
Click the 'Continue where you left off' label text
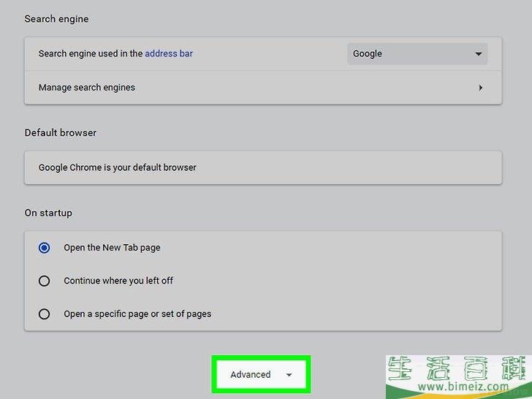[x=118, y=281]
